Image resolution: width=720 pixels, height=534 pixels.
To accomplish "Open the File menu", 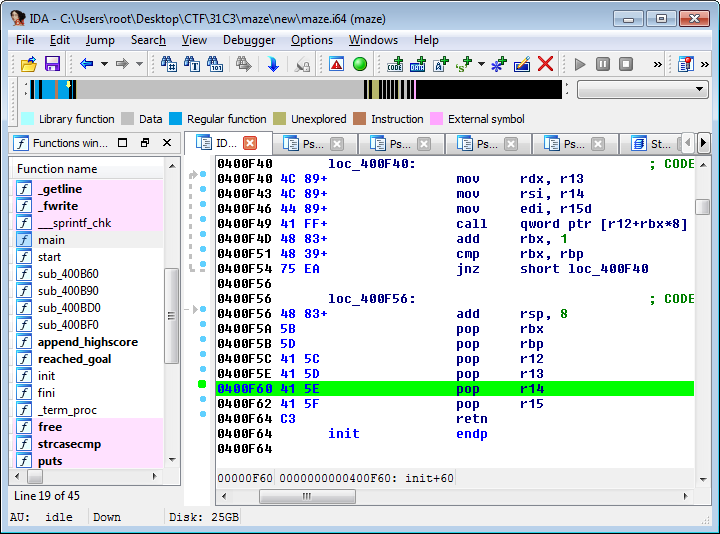I will point(25,40).
